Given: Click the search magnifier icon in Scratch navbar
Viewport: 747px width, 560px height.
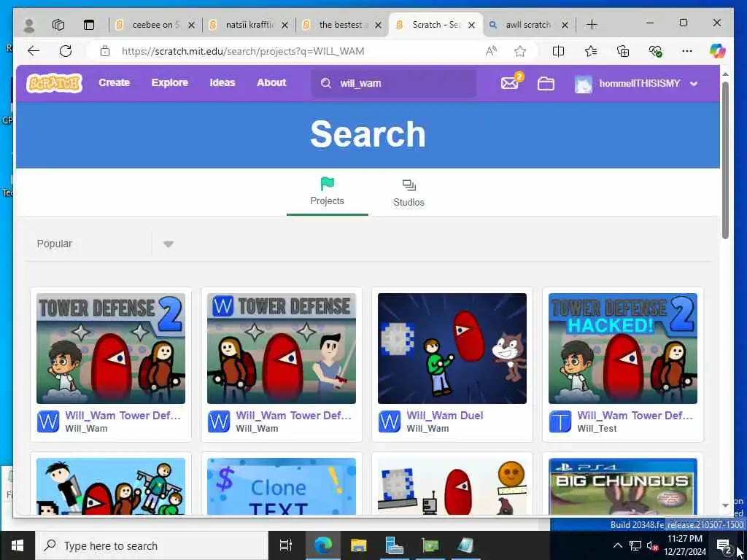Looking at the screenshot, I should pyautogui.click(x=326, y=83).
